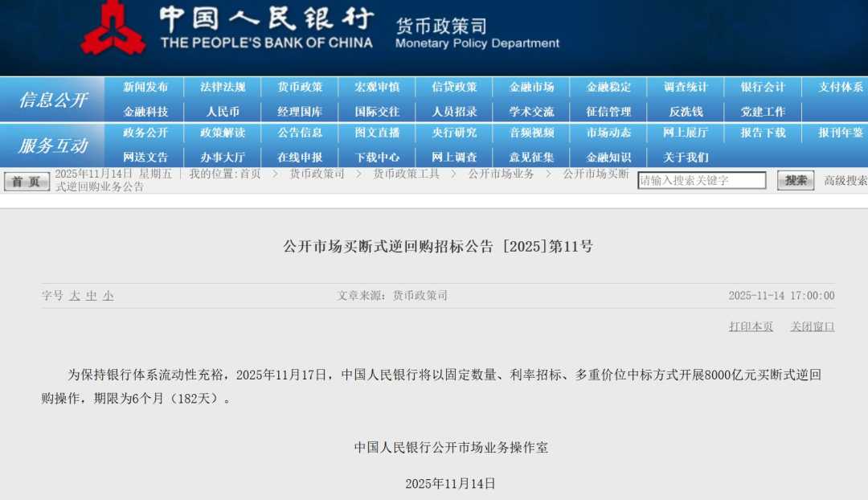Follow breadcrumb link 首页 after 我的位置
The image size is (868, 500).
pyautogui.click(x=250, y=174)
